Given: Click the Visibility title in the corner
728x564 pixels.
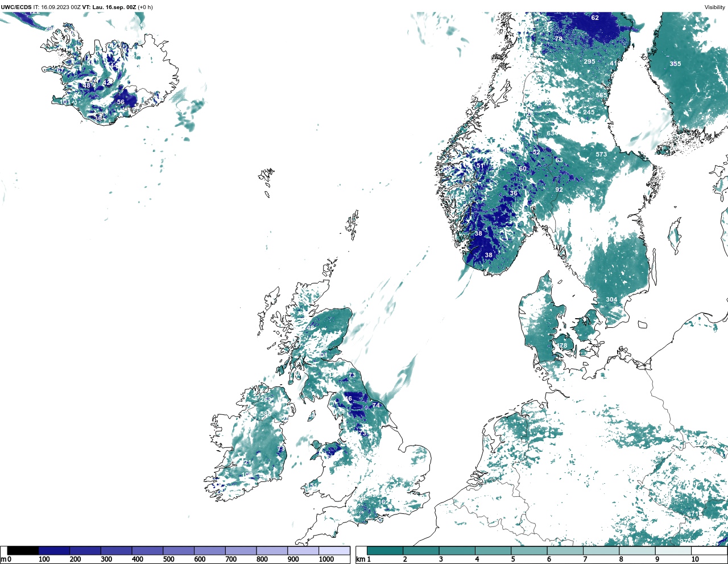Looking at the screenshot, I should pyautogui.click(x=715, y=7).
